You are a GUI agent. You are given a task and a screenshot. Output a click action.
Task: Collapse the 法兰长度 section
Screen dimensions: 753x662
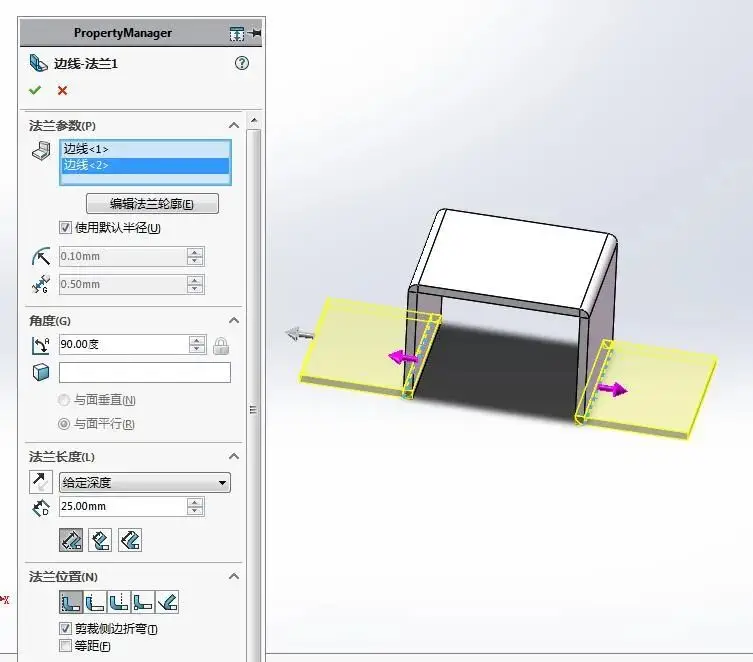[234, 456]
